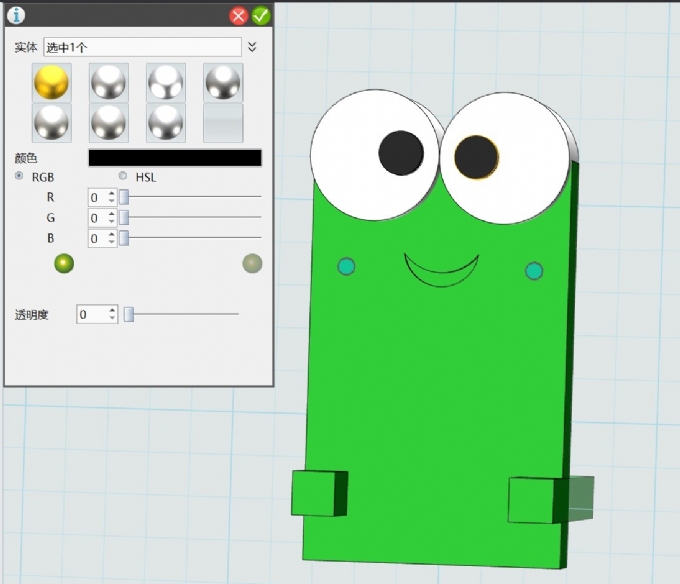Screen dimensions: 680x584
Task: Enable the RGB color mode
Action: [20, 177]
